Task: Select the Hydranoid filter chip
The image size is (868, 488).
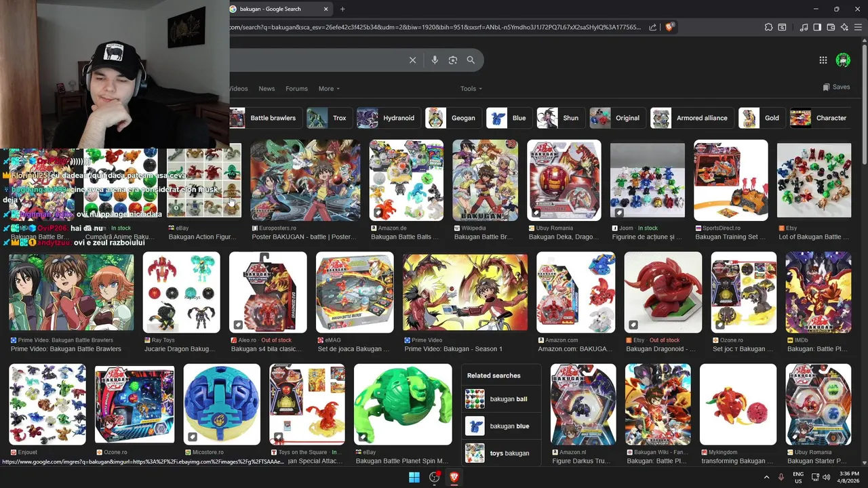Action: point(388,118)
